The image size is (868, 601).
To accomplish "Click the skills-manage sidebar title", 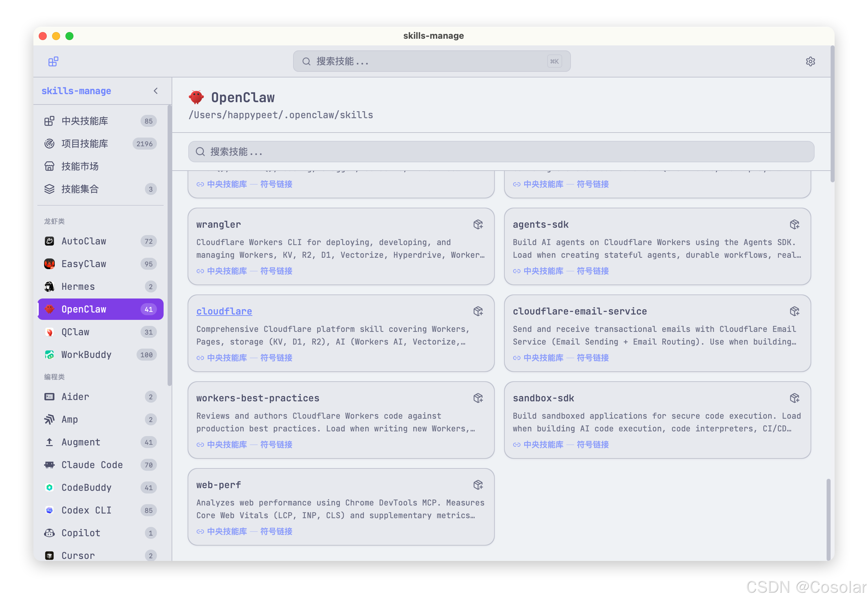I will (76, 91).
